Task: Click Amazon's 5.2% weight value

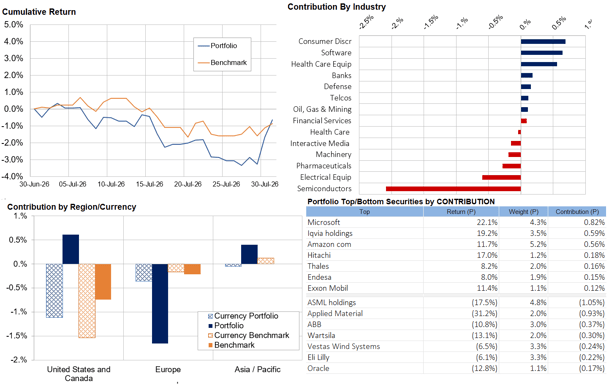Action: pyautogui.click(x=538, y=244)
